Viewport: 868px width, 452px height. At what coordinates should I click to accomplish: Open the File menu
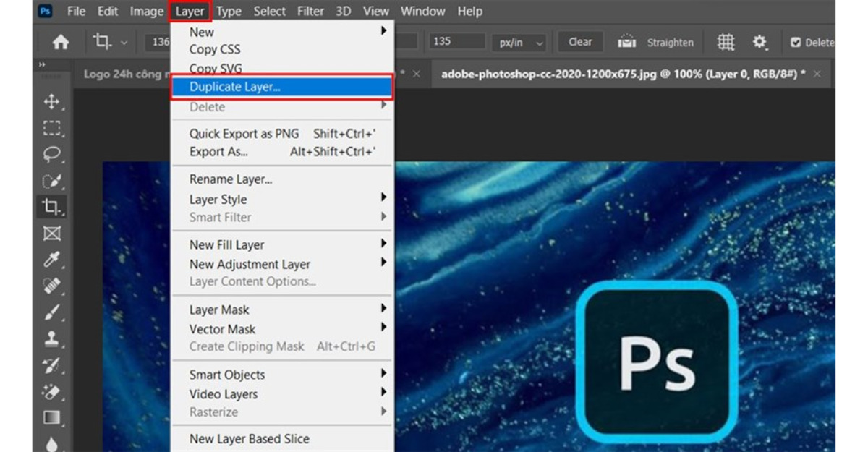tap(76, 12)
